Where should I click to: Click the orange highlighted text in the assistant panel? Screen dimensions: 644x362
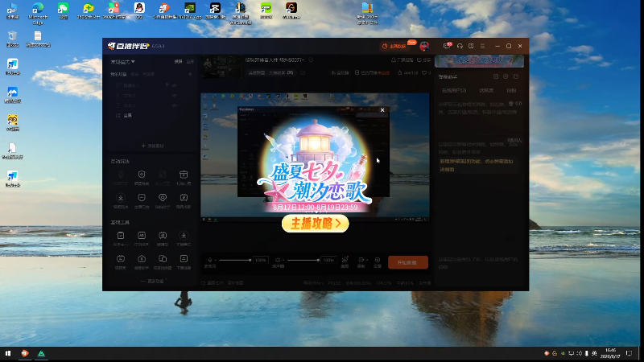477,165
